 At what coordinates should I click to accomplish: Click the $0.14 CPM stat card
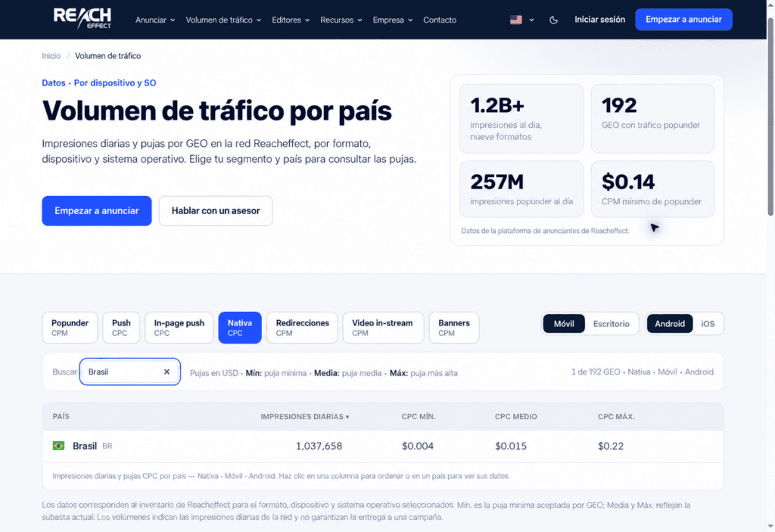click(x=652, y=189)
